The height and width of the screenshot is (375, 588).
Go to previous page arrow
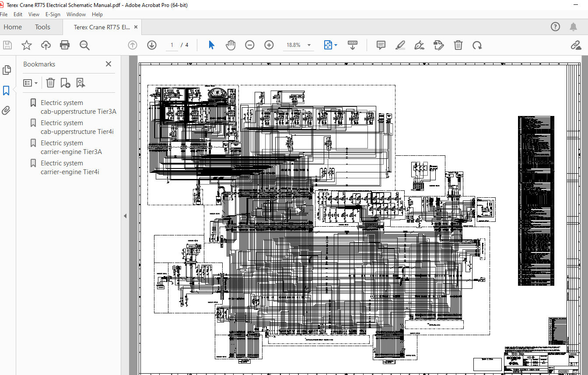133,45
